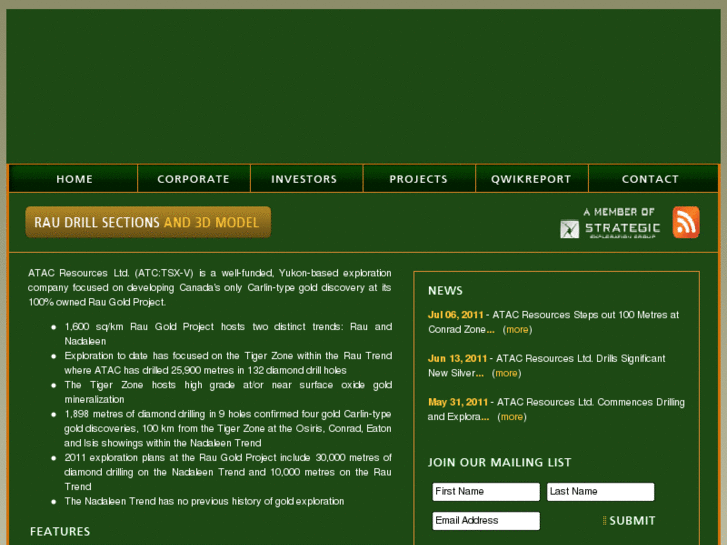Click the NEWS heading
Screen dimensions: 727x545
pos(445,291)
